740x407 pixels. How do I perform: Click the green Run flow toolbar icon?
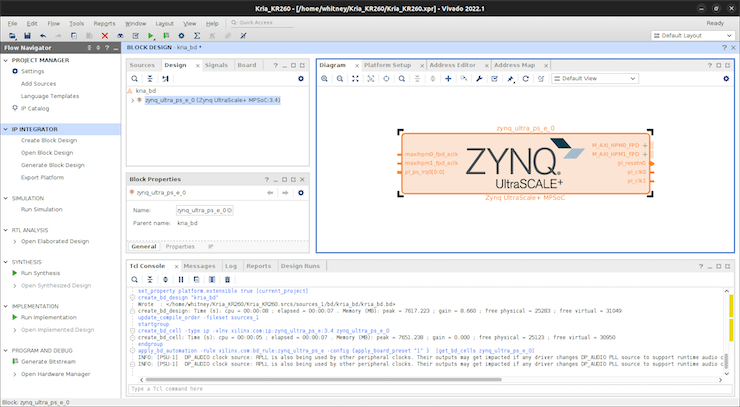(151, 36)
